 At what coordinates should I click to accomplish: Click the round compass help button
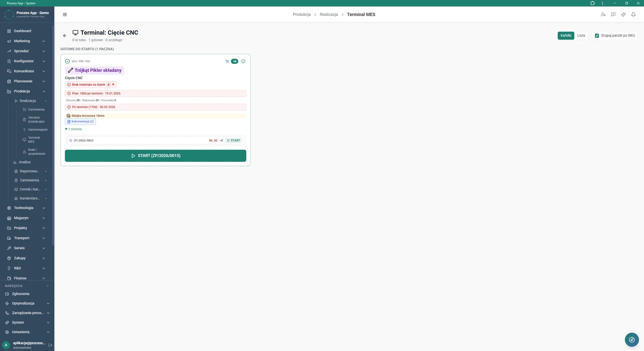[632, 340]
